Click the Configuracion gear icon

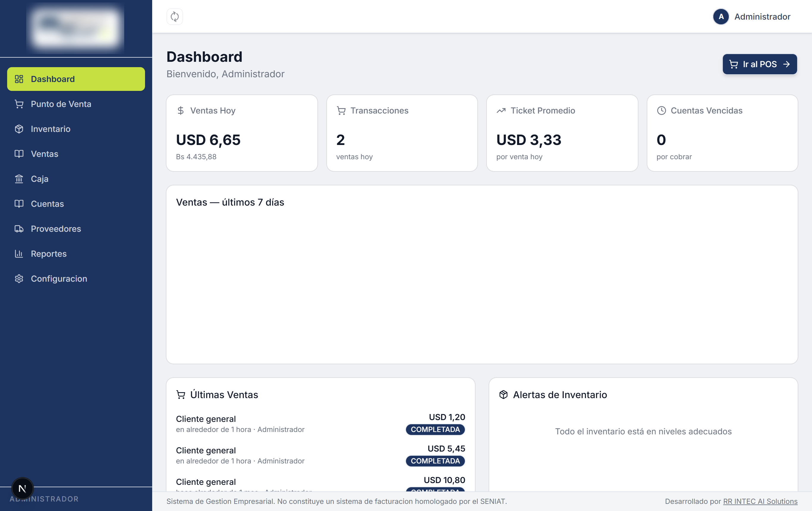click(x=19, y=278)
